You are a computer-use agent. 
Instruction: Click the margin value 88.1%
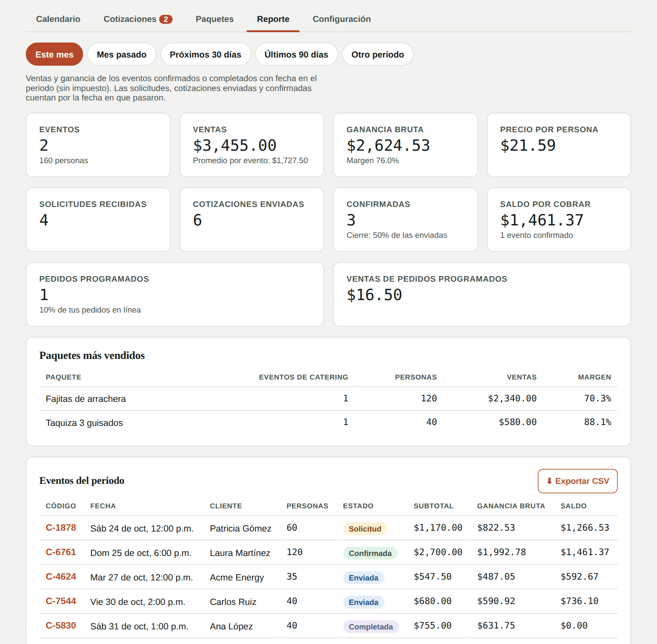(597, 422)
